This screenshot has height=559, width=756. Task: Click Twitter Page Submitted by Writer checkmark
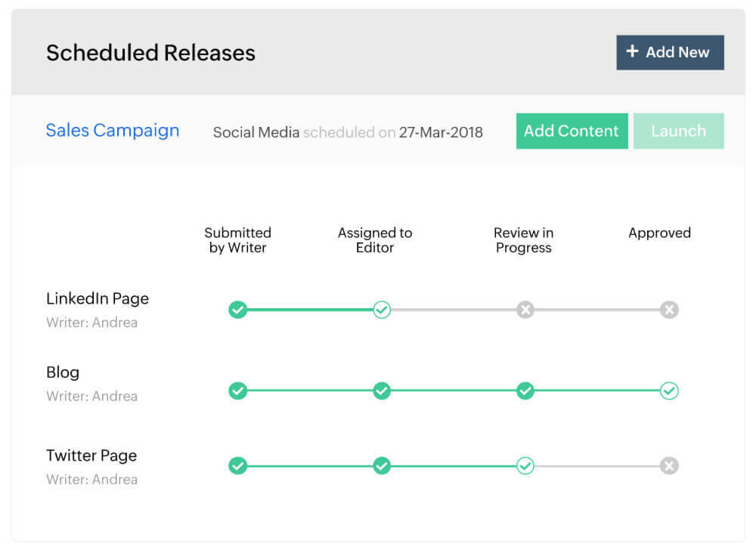[238, 466]
